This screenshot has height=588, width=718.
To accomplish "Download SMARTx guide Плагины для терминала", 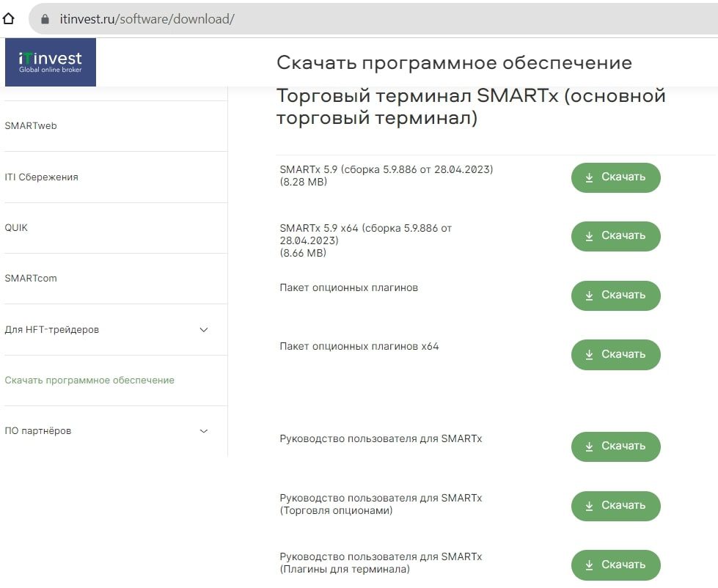I will pos(615,565).
